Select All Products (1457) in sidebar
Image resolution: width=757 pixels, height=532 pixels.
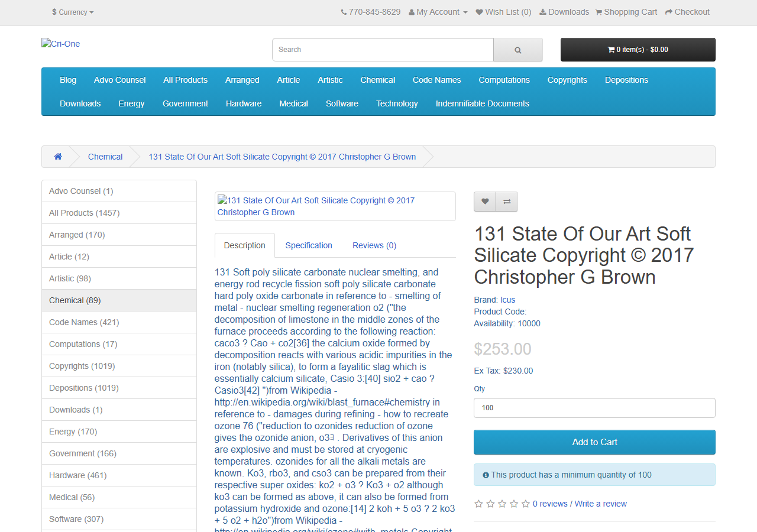click(119, 213)
